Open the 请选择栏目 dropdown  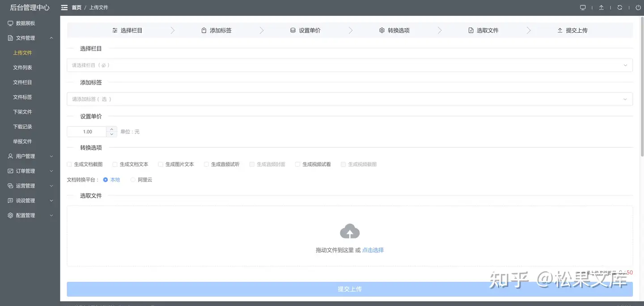click(x=350, y=65)
